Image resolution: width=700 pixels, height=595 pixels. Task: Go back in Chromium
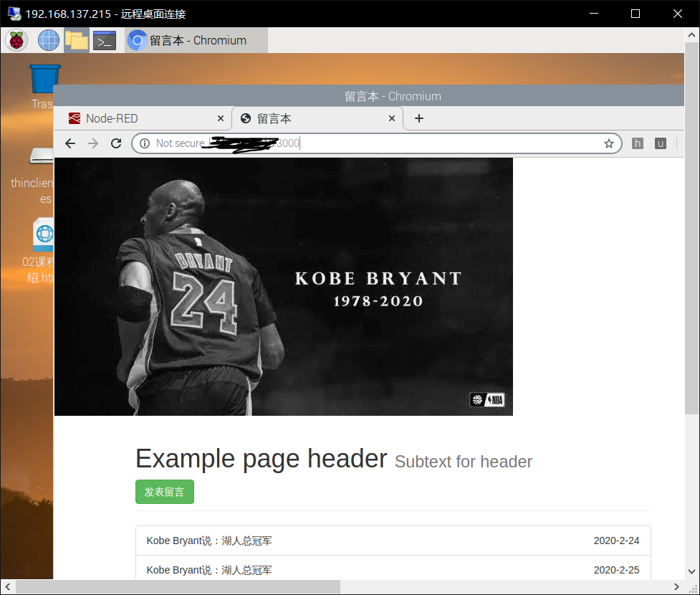pos(70,143)
